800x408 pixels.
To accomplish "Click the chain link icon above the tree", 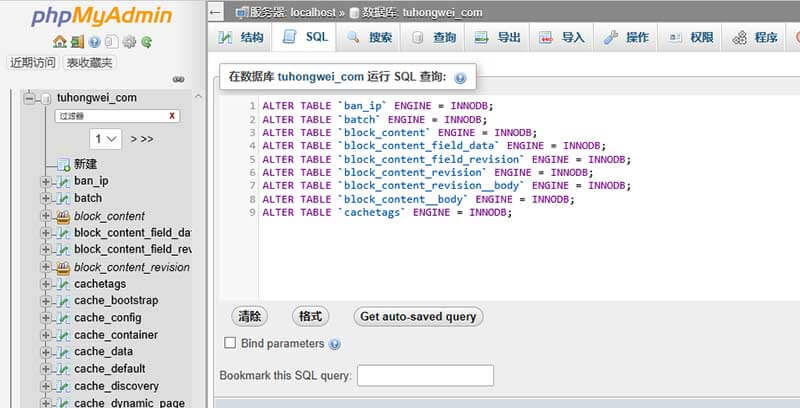I will click(x=179, y=79).
